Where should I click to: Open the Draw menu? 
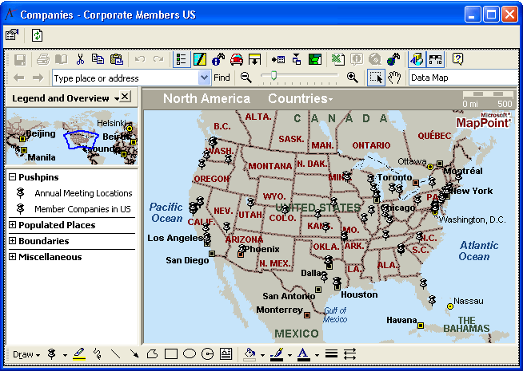(x=26, y=354)
